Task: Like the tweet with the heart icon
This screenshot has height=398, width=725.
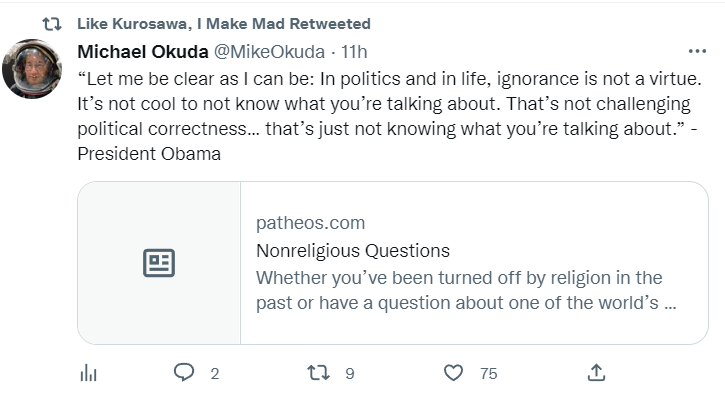Action: [453, 373]
